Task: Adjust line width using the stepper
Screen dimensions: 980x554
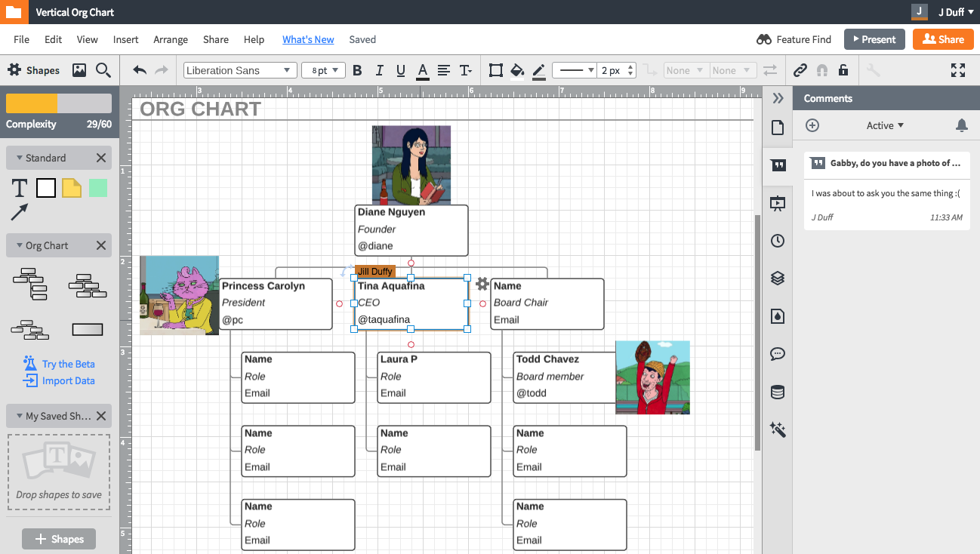Action: coord(630,69)
